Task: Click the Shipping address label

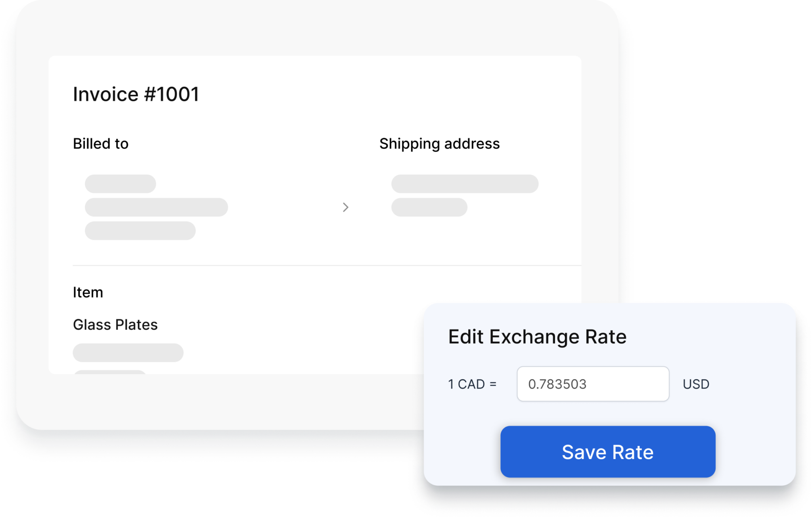Action: (439, 144)
